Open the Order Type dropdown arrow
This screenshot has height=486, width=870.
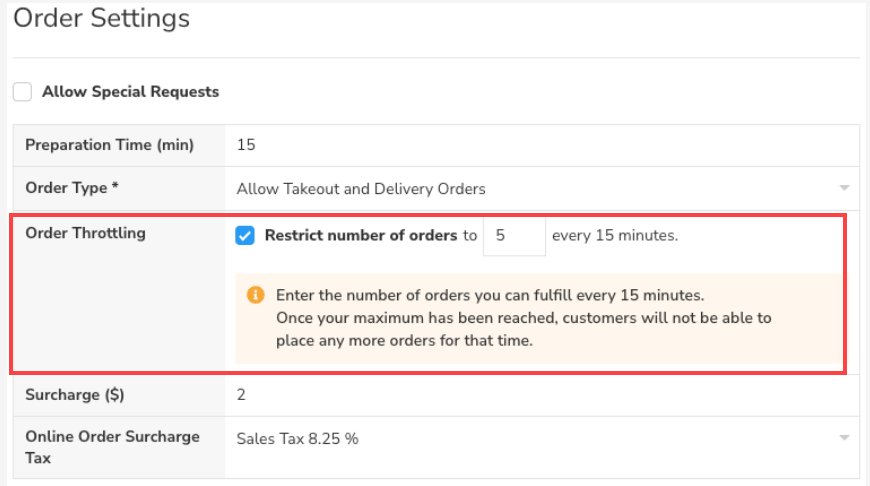click(844, 188)
